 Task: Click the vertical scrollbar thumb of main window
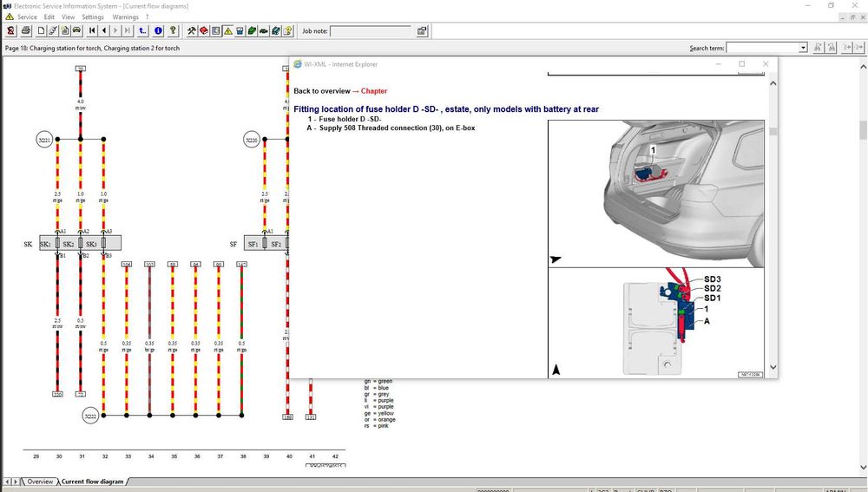coord(863,130)
